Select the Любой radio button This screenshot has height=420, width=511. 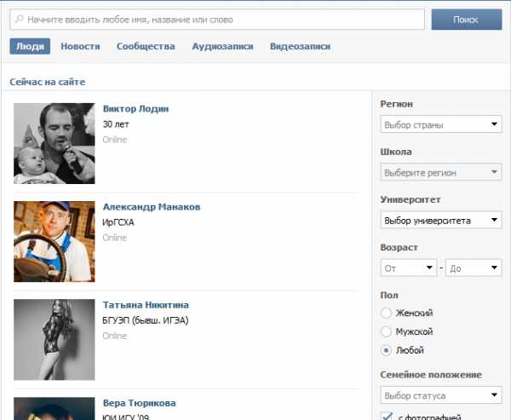[x=386, y=350]
